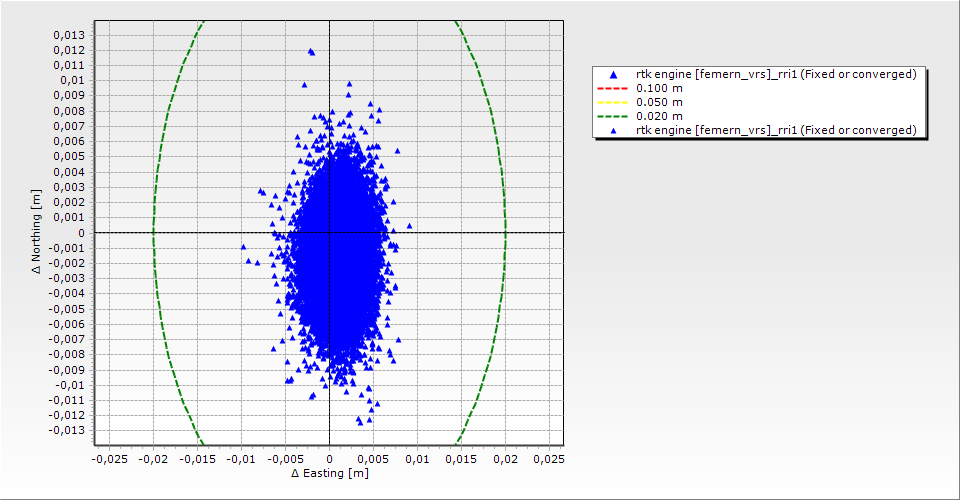Click the Δ Northing [m] axis title
The width and height of the screenshot is (960, 500).
[x=36, y=234]
